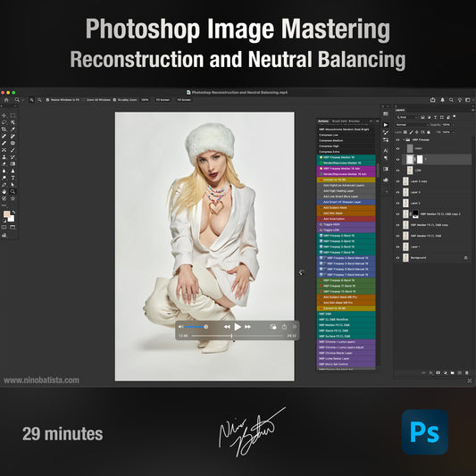Open Edit Toolbar three-dots button

pyautogui.click(x=4, y=205)
